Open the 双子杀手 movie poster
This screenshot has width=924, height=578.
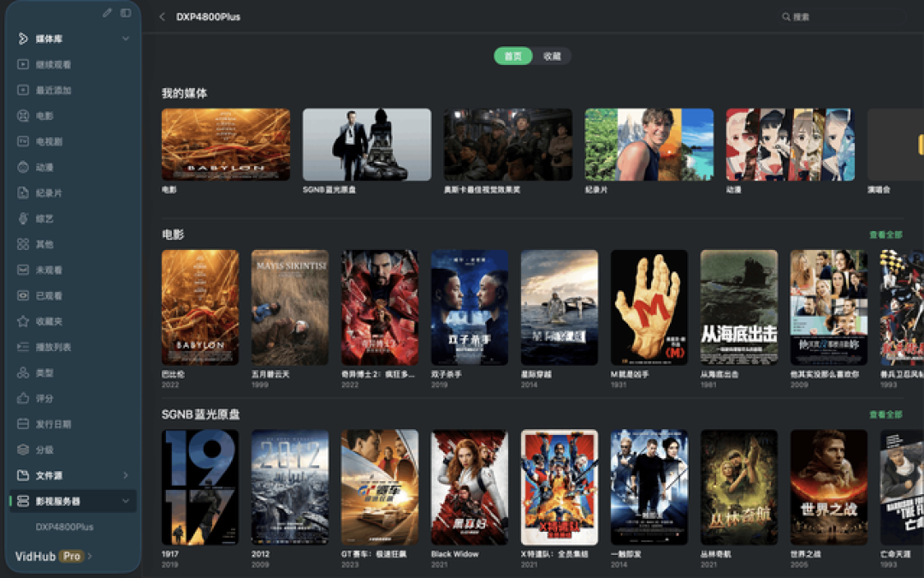[x=470, y=307]
